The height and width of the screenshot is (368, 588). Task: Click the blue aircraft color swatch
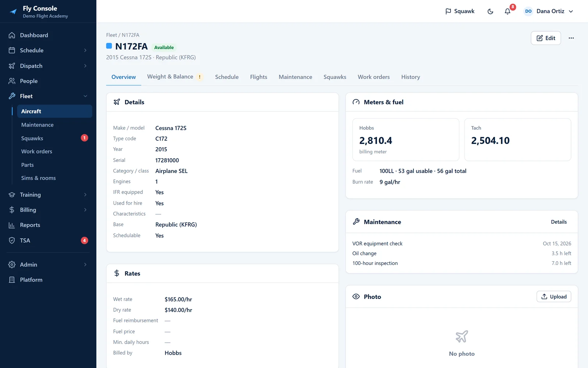tap(109, 46)
